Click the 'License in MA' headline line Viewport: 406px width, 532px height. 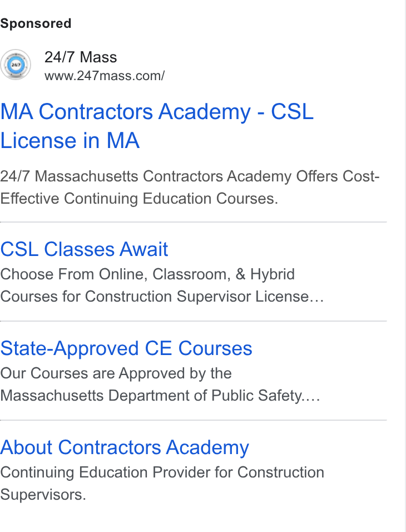point(70,140)
